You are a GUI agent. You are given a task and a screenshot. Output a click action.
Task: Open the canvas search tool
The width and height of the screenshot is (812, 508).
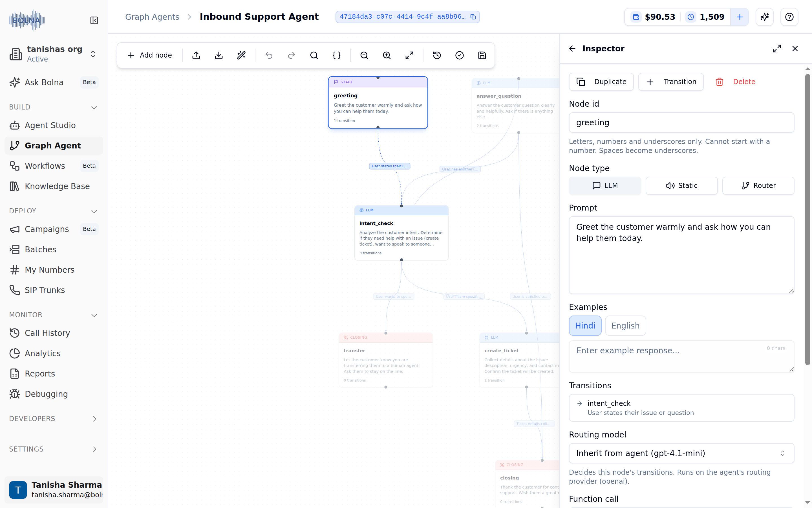click(314, 55)
